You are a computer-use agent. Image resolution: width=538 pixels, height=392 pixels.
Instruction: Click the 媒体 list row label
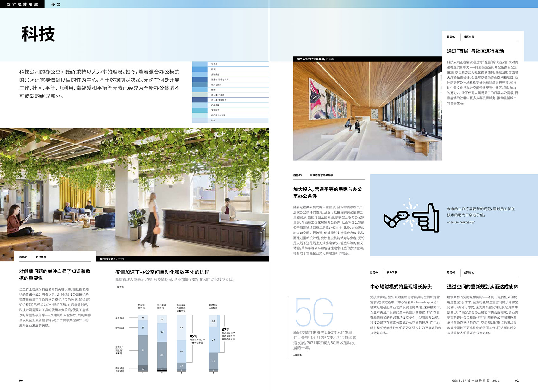tap(213, 90)
